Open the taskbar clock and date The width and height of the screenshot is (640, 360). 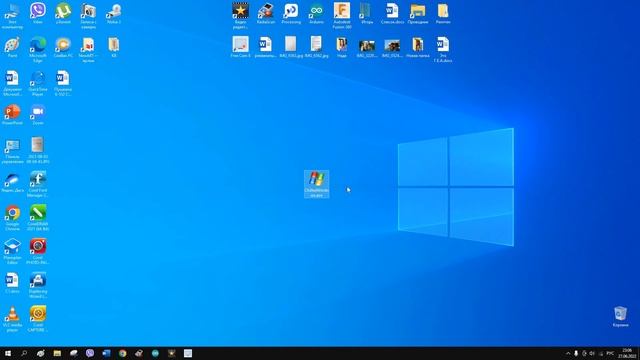pyautogui.click(x=627, y=353)
